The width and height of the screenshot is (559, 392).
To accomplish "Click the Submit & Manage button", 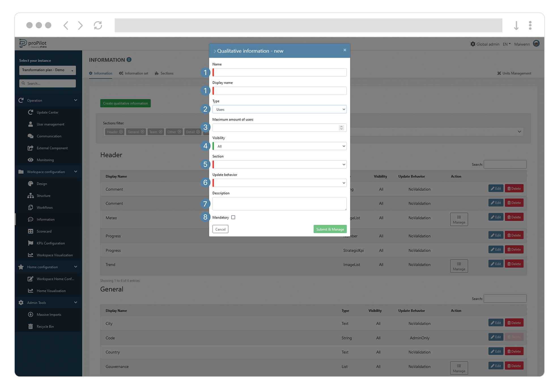I will 330,229.
